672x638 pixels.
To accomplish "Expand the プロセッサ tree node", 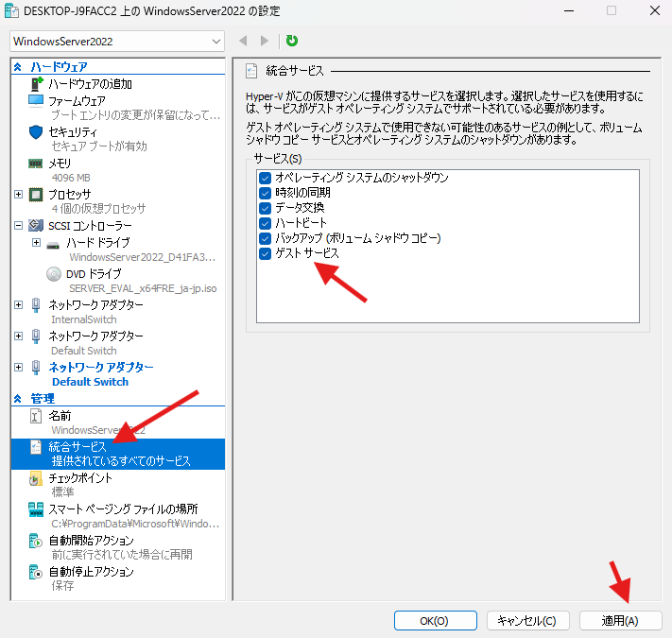I will tap(18, 195).
